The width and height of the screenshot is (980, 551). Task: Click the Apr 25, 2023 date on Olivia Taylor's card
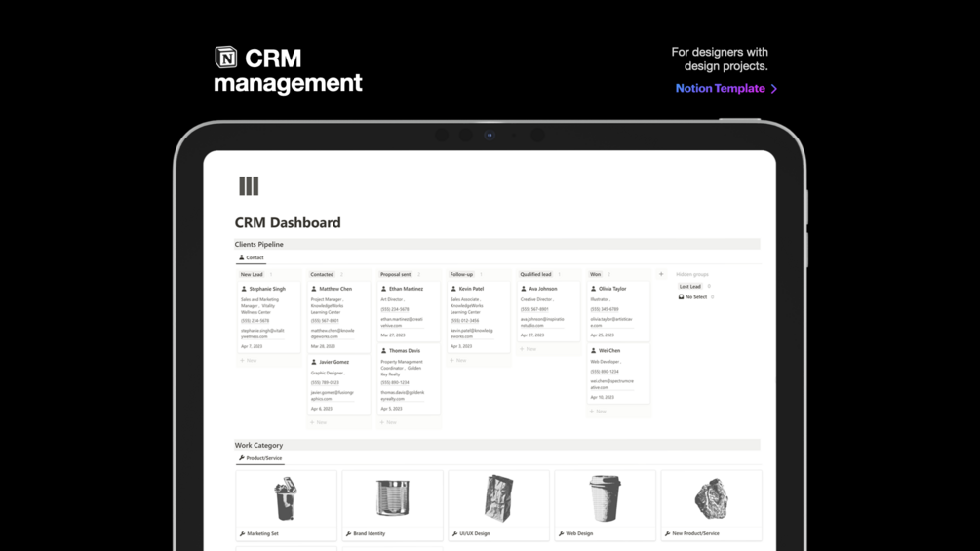tap(603, 335)
